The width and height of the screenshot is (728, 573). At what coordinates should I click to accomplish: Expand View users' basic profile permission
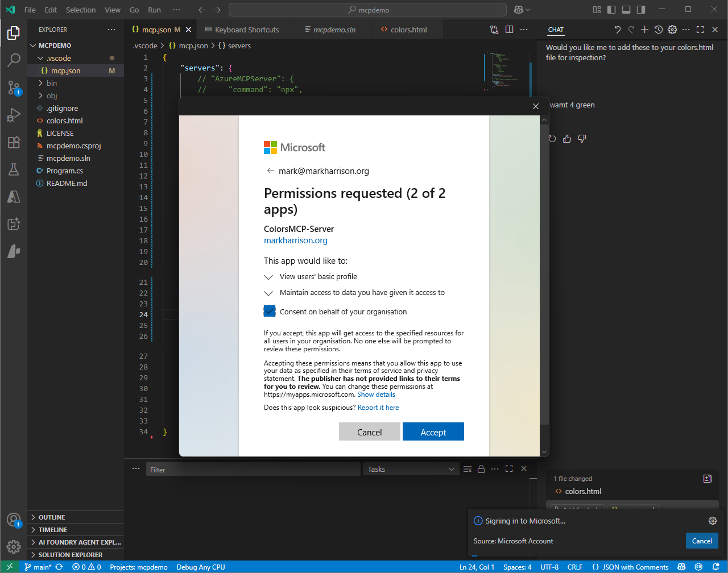click(269, 277)
